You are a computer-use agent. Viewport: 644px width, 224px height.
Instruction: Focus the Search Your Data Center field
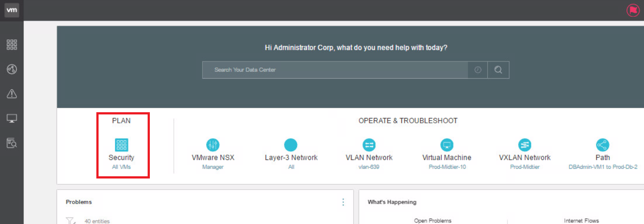click(x=335, y=70)
